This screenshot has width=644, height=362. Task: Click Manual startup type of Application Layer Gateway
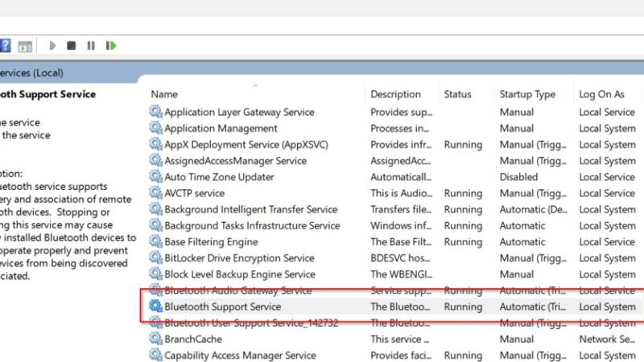click(x=517, y=112)
